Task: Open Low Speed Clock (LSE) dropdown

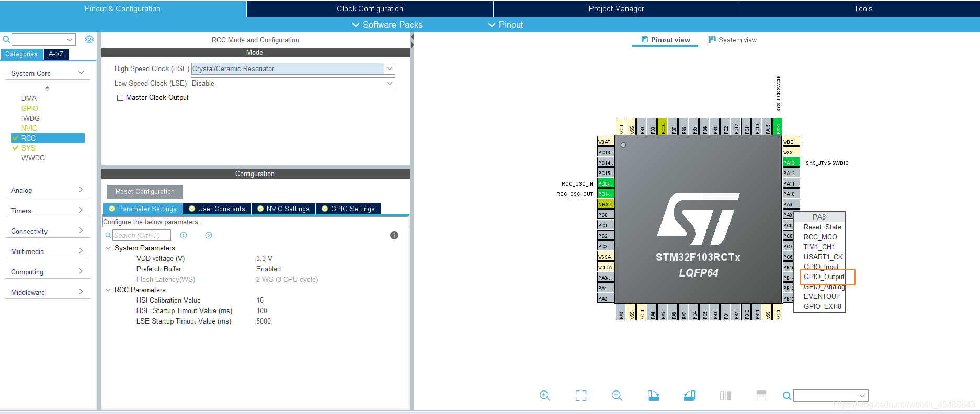Action: tap(390, 83)
